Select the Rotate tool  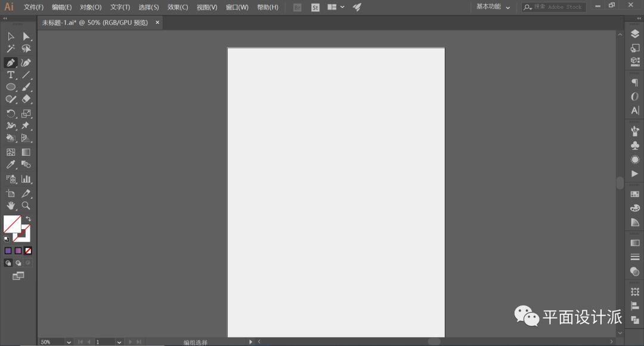(11, 113)
